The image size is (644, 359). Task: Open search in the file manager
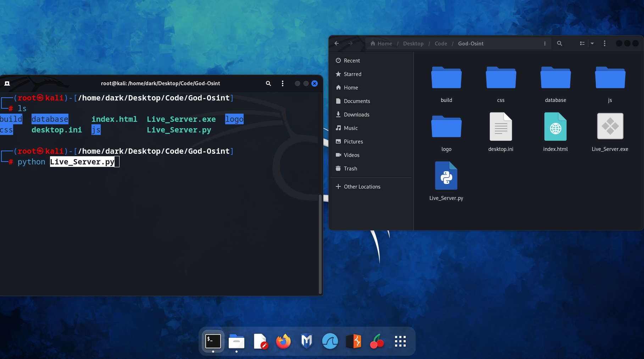tap(560, 43)
